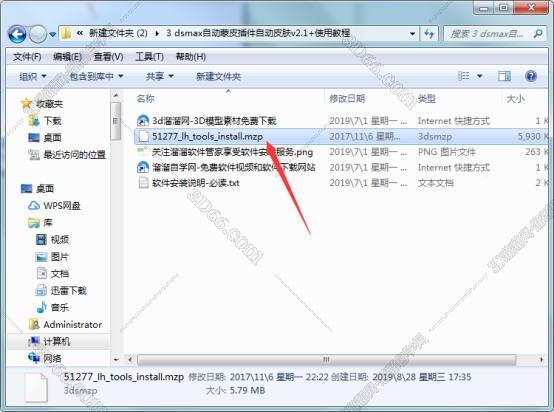
Task: Click horizontal scrollbar right arrow
Action: 542,360
